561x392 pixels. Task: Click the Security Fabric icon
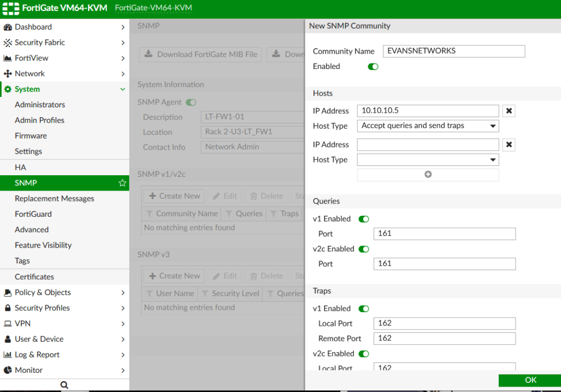pos(8,43)
